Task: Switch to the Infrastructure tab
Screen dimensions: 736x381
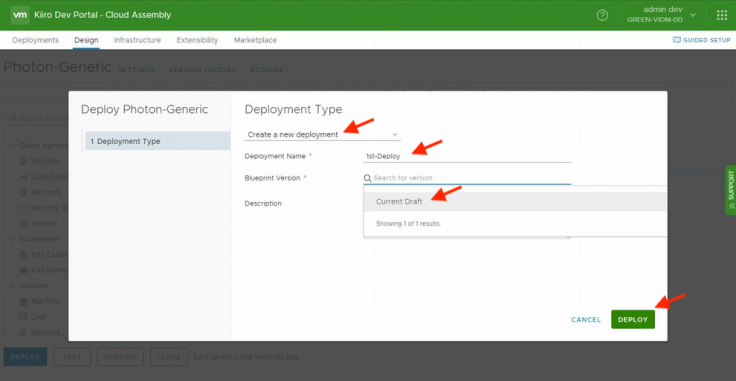Action: pos(137,40)
